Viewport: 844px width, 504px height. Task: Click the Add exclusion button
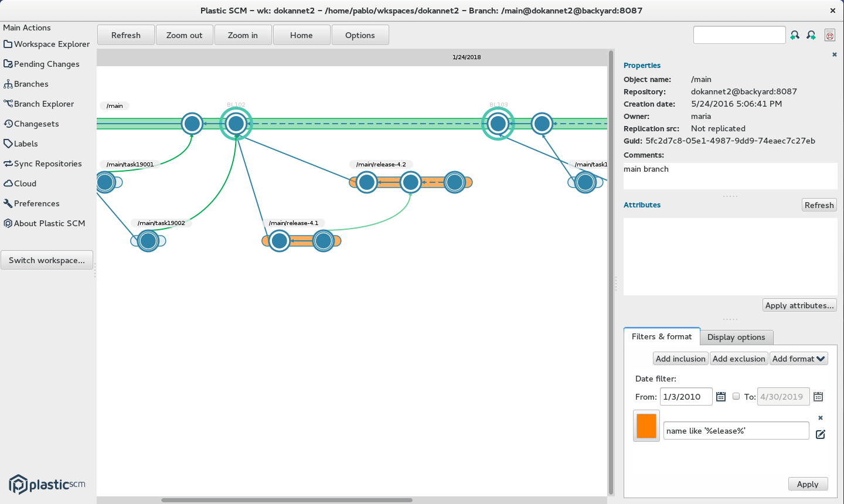pos(739,359)
